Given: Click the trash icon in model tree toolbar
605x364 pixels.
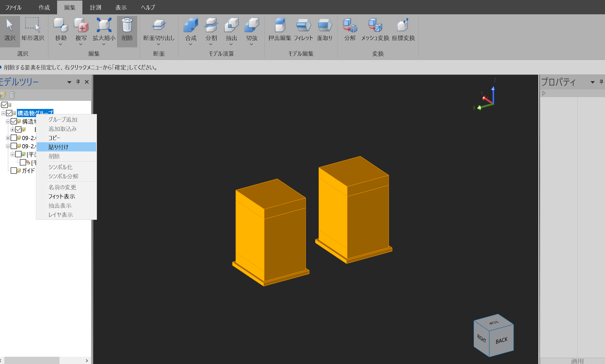Looking at the screenshot, I should (12, 95).
